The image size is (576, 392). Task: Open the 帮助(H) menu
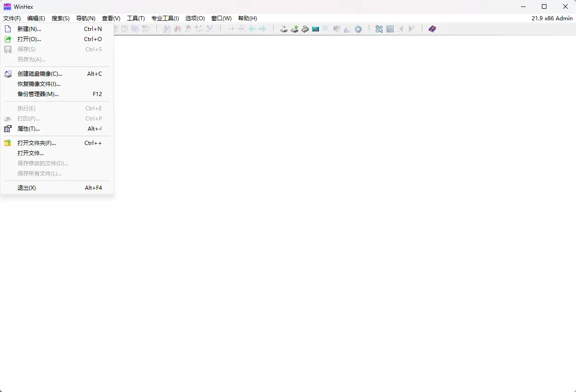[x=247, y=18]
